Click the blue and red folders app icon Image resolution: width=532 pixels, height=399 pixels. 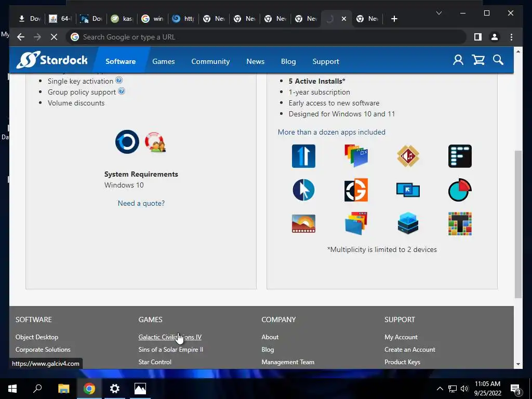click(x=356, y=223)
